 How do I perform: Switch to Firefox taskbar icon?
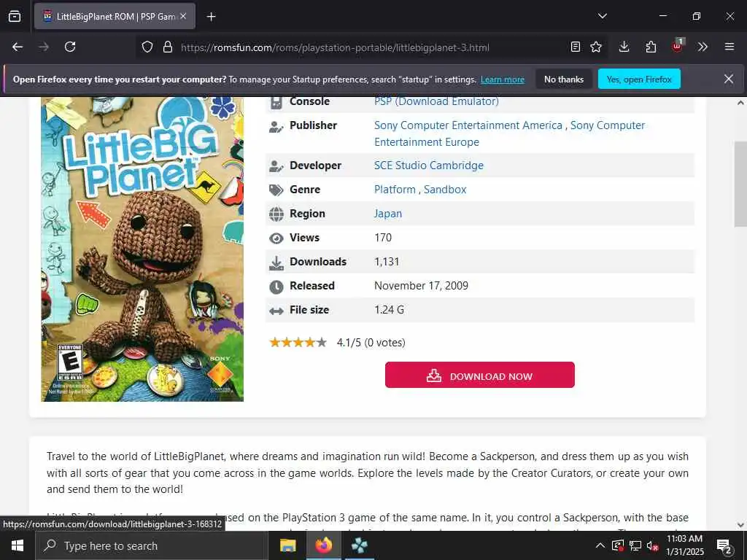coord(323,545)
